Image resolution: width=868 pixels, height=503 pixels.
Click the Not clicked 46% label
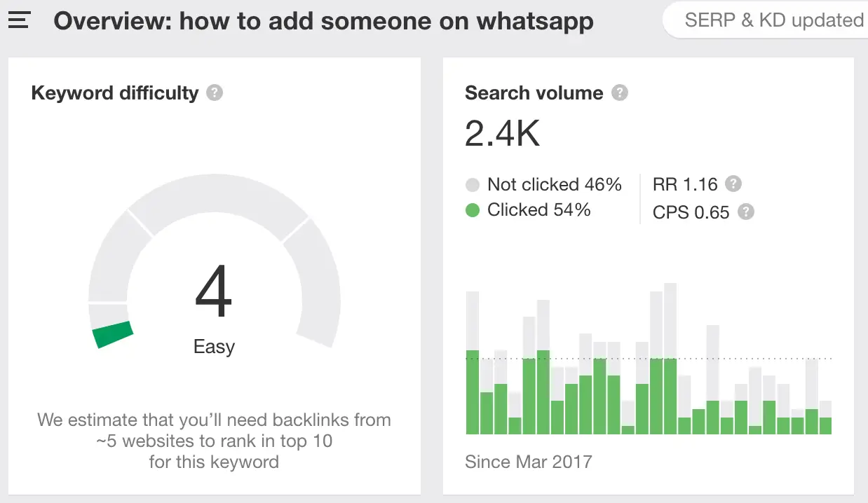point(554,185)
